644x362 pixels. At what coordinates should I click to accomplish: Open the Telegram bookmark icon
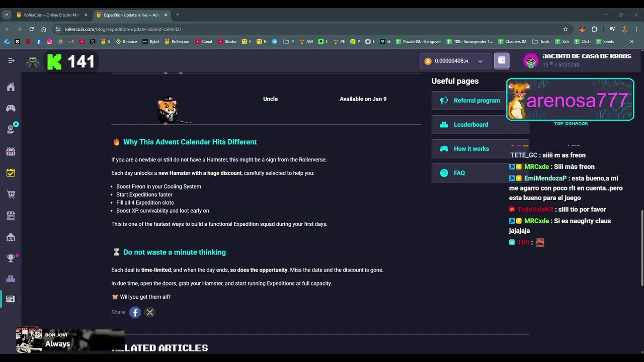tap(275, 41)
